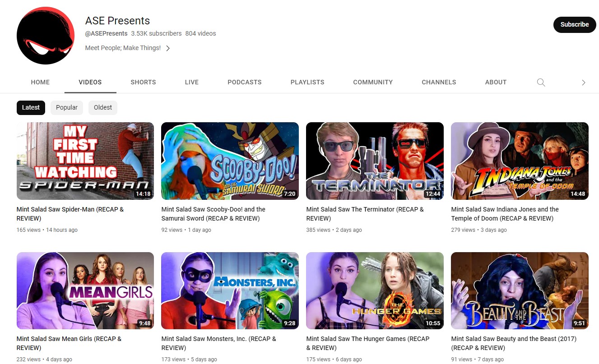599x364 pixels.
Task: Open the PODCASTS tab
Action: coord(245,82)
